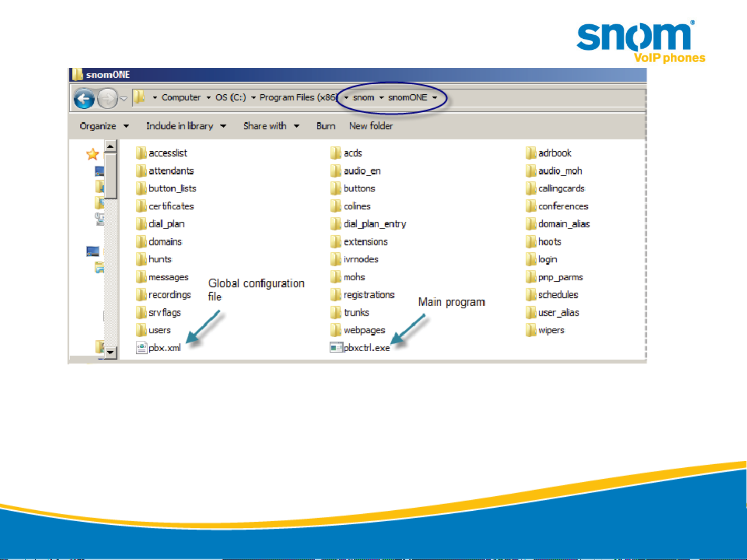Click the New folder button

coord(371,126)
